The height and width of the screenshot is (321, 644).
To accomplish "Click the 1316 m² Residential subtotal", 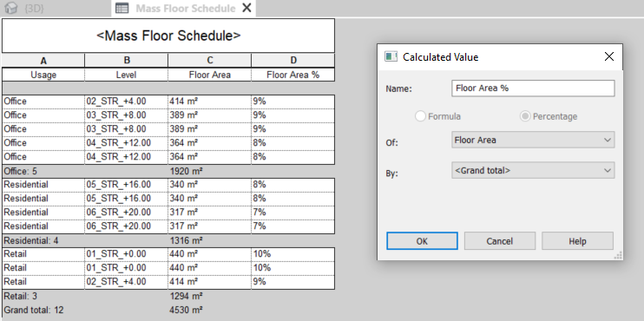I will (186, 240).
